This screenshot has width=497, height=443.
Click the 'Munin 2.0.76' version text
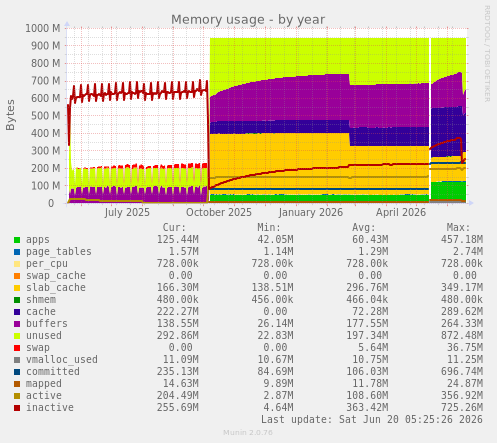[248, 433]
